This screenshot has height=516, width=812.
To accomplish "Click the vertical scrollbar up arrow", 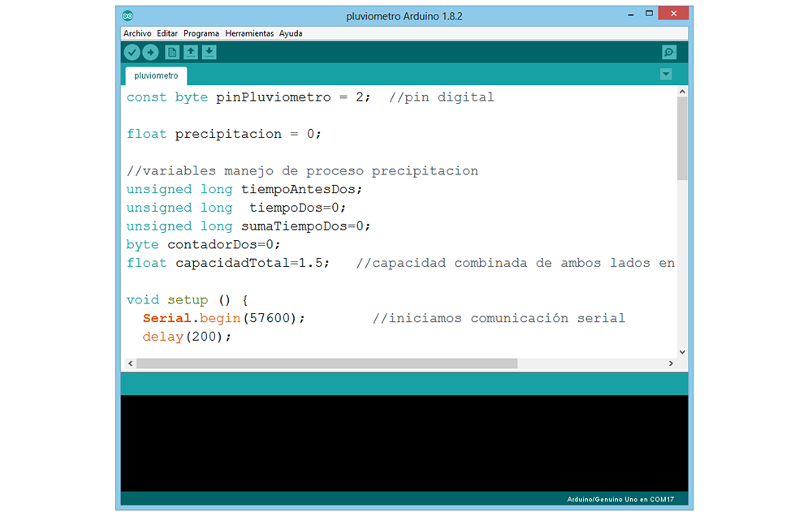I will click(x=682, y=92).
